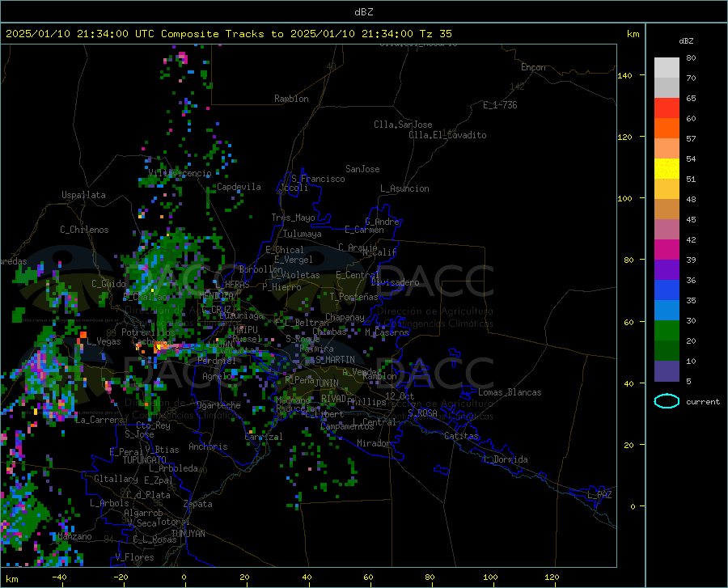Click the composite tracks timestamp header

(x=228, y=34)
